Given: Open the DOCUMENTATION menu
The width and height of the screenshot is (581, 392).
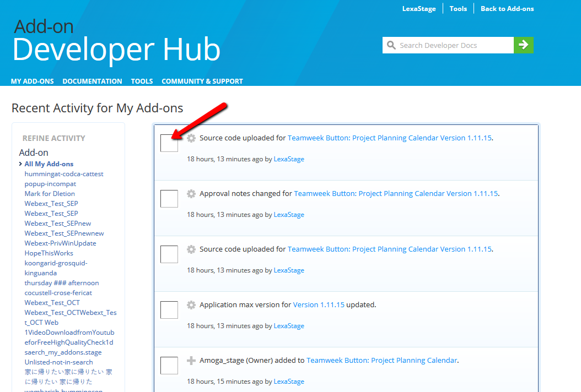Looking at the screenshot, I should [92, 81].
